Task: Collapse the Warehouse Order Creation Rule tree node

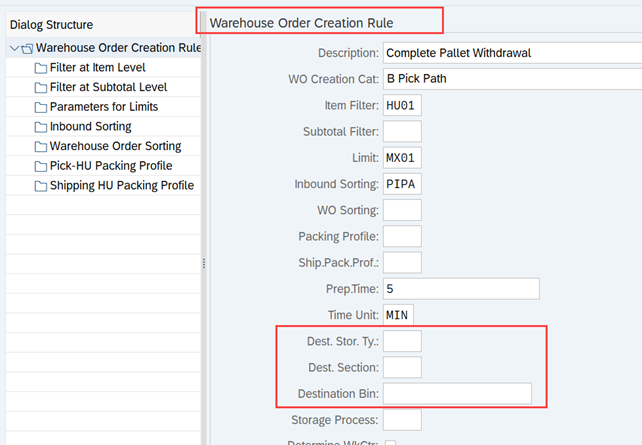Action: click(x=14, y=48)
